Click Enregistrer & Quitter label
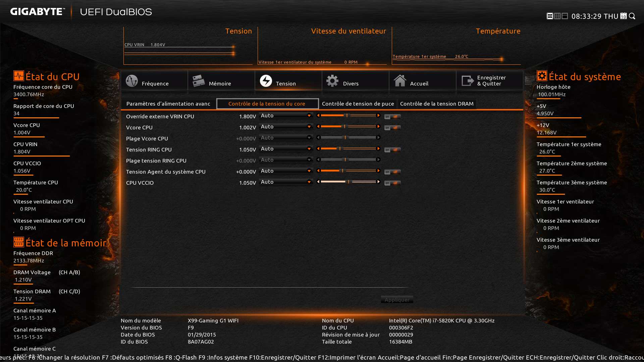The width and height of the screenshot is (644, 362). pyautogui.click(x=491, y=80)
